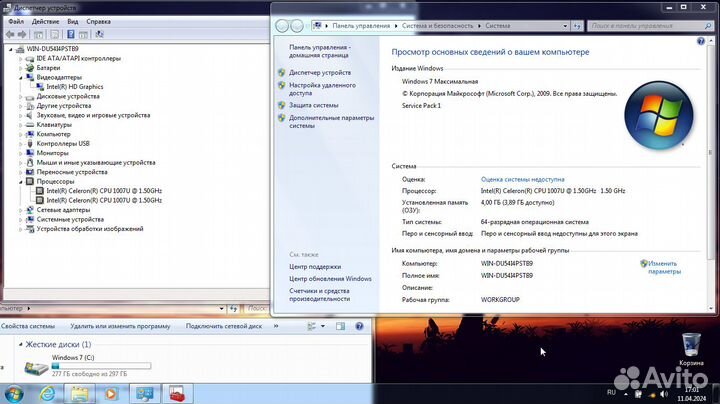The height and width of the screenshot is (404, 720).
Task: Click Удалить или изменить программу button
Action: [x=120, y=326]
